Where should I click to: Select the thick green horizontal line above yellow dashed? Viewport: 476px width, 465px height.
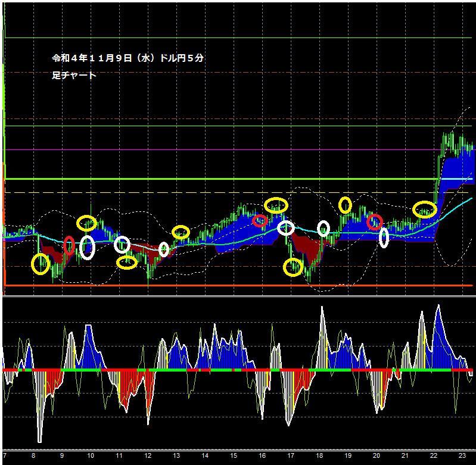point(239,179)
